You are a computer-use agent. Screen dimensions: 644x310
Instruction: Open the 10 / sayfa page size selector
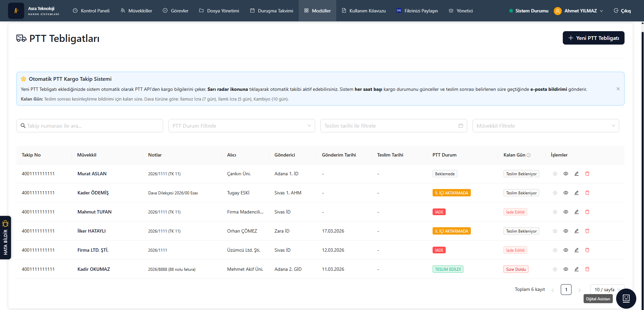pyautogui.click(x=607, y=290)
